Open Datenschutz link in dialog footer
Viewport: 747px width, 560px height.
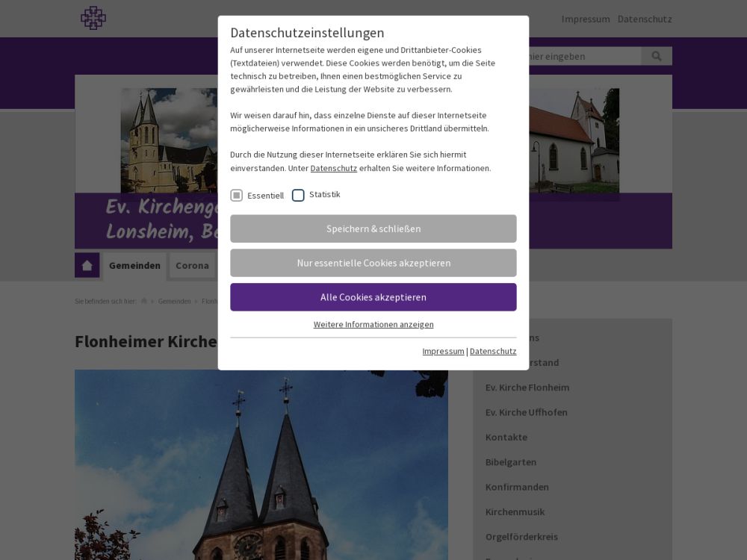493,351
